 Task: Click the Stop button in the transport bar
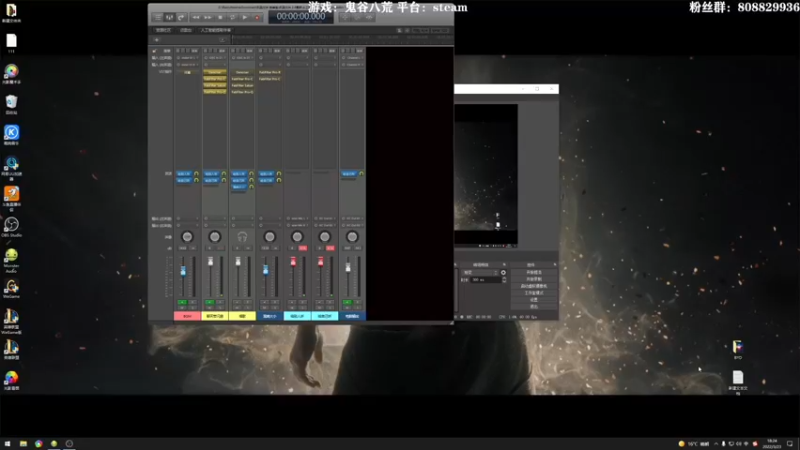220,17
